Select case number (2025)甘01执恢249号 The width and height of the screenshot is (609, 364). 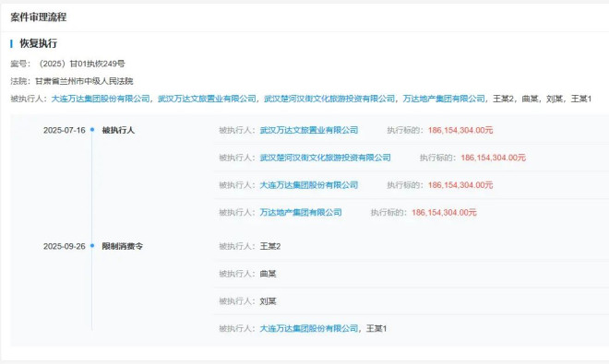(x=81, y=64)
